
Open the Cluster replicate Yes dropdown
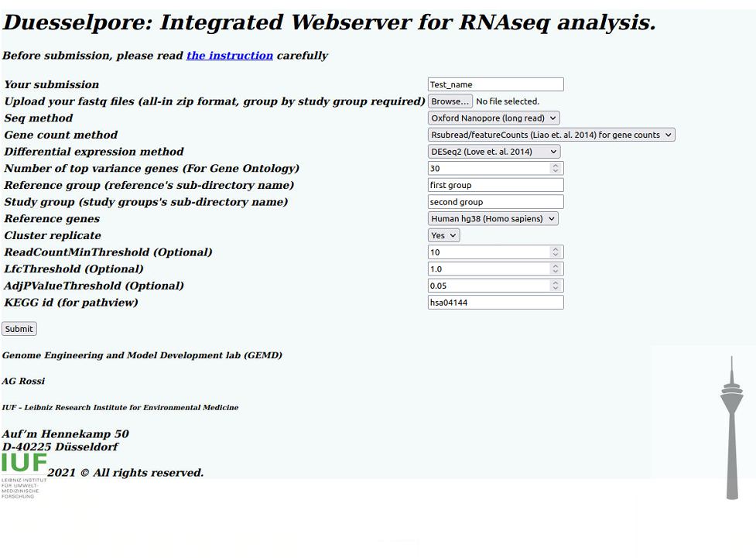443,235
